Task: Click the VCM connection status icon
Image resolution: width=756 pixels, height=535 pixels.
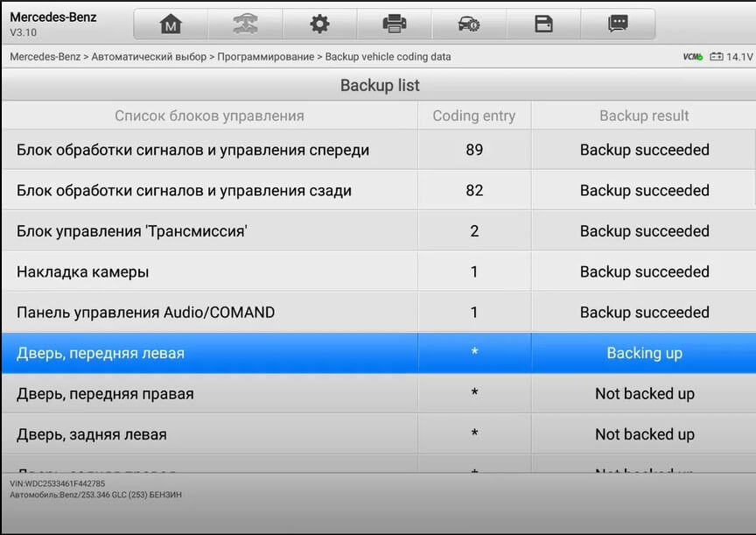Action: pyautogui.click(x=693, y=57)
